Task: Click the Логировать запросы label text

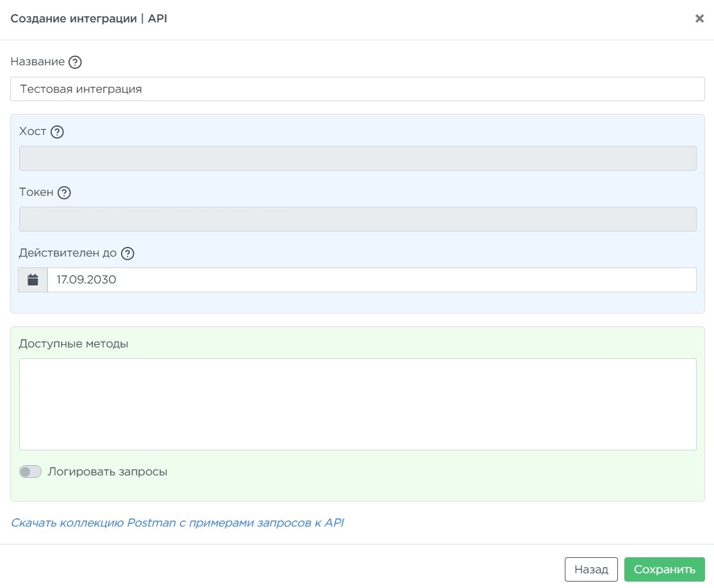Action: (108, 472)
